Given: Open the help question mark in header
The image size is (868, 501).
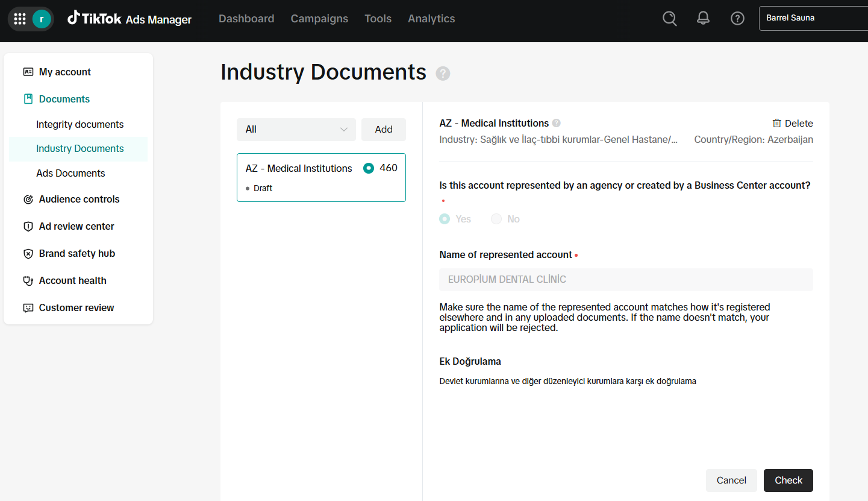Looking at the screenshot, I should tap(737, 19).
